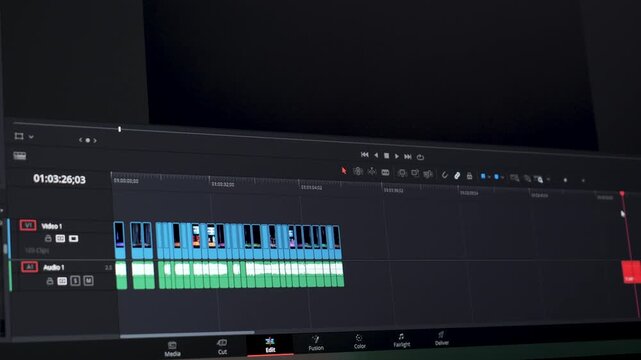Open the Marker color dropdown arrow

tap(502, 178)
